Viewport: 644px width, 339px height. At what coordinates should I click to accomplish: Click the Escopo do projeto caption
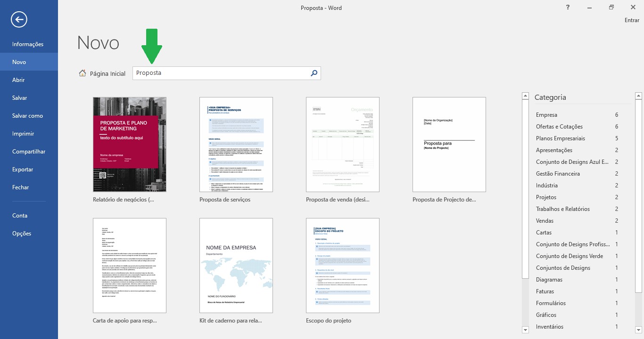coord(329,321)
